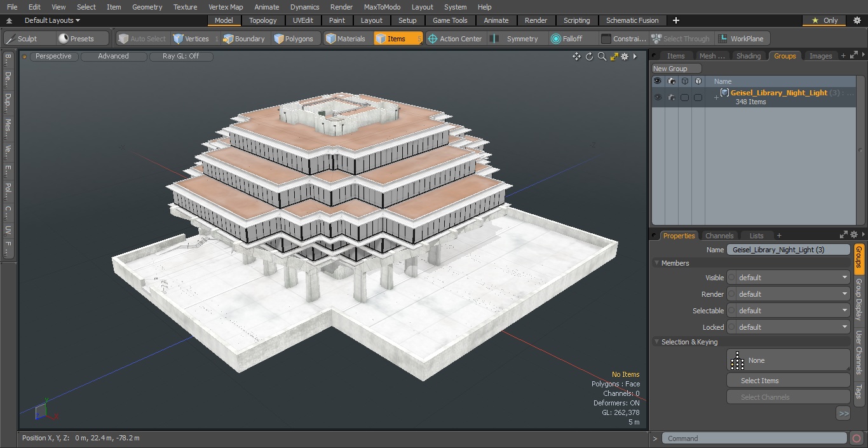
Task: Click the layout switcher icon left of Default Layouts
Action: [x=9, y=21]
